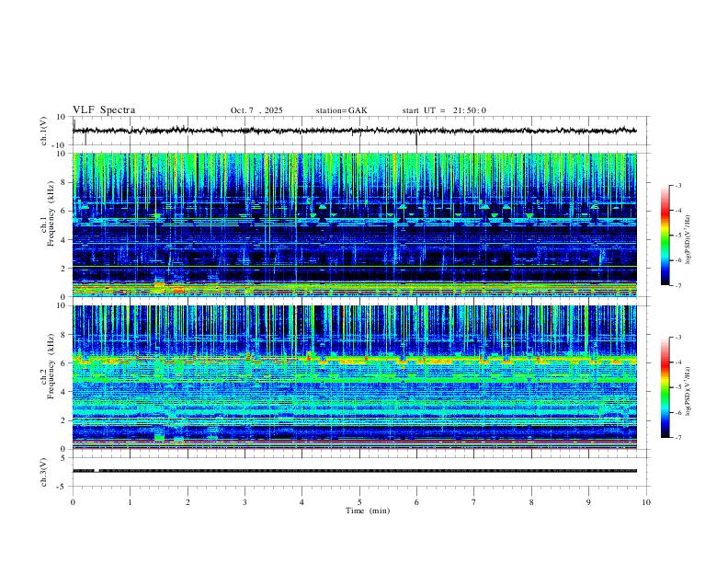The width and height of the screenshot is (728, 563).
Task: Click the ch.1(V) waveform axis label
Action: pyautogui.click(x=44, y=131)
